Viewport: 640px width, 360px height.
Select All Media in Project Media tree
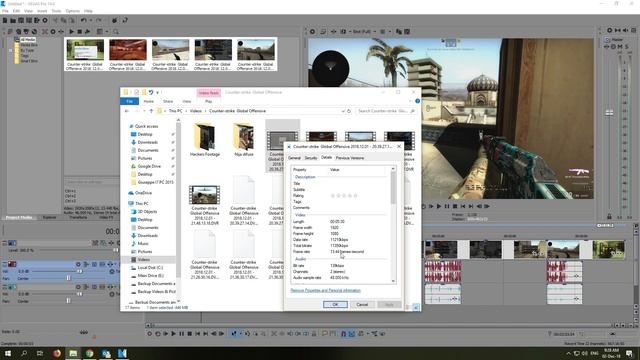(x=27, y=40)
